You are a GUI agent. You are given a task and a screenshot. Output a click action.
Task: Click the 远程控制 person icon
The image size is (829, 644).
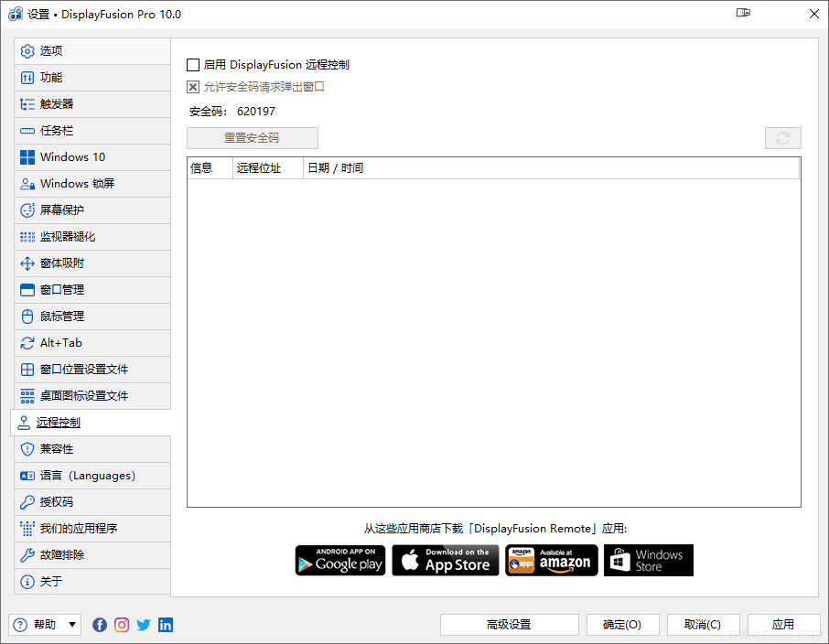point(24,423)
